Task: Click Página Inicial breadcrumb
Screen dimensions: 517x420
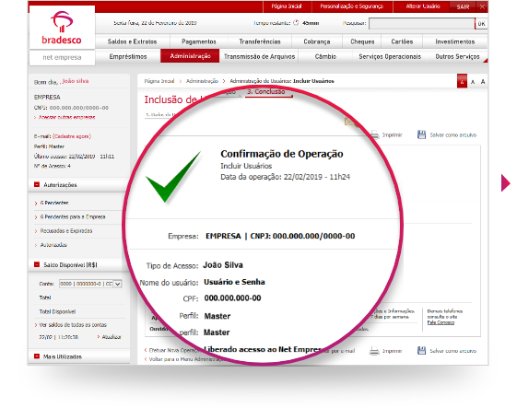Action: (x=159, y=81)
